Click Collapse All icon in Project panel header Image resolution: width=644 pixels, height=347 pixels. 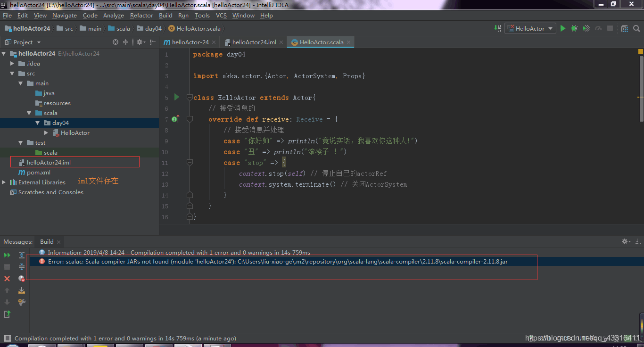(x=126, y=42)
